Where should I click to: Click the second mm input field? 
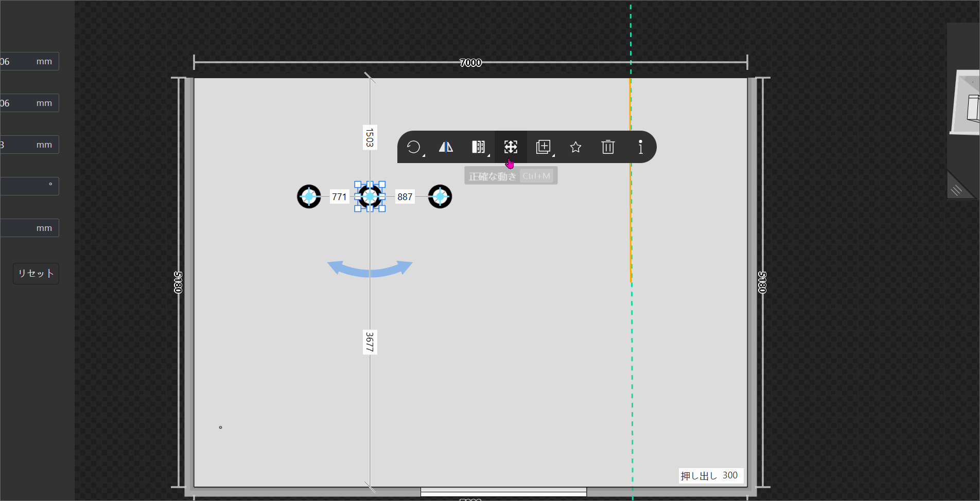(29, 103)
